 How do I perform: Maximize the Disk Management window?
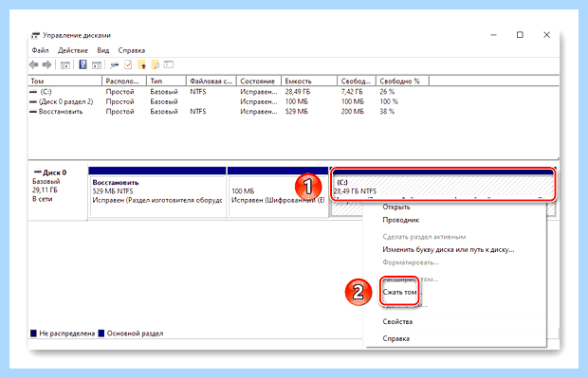pyautogui.click(x=520, y=35)
